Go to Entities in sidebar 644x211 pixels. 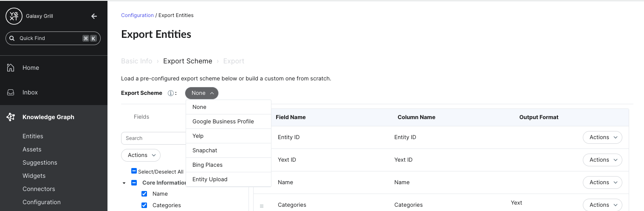pyautogui.click(x=33, y=136)
